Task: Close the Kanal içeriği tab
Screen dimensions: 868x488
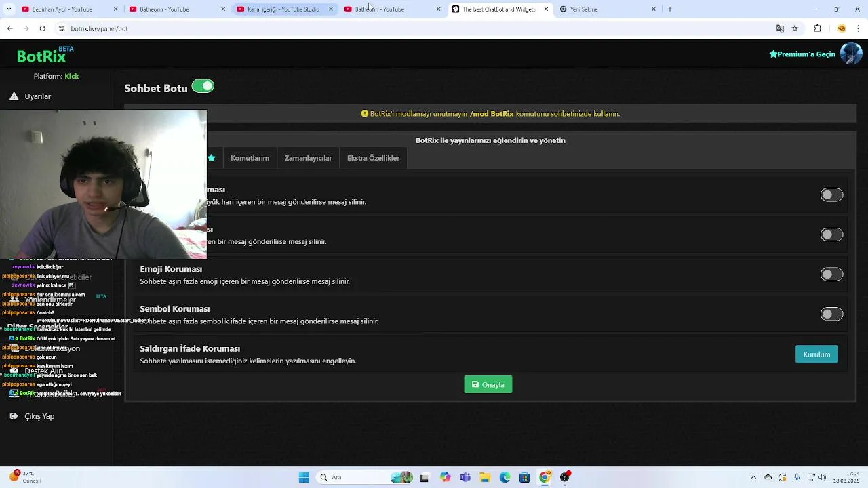Action: (x=331, y=9)
